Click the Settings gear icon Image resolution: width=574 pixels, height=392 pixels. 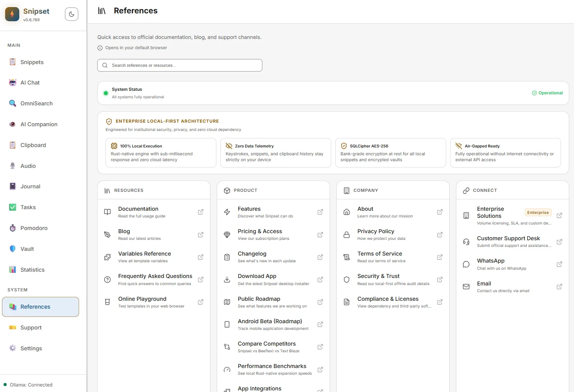point(13,348)
